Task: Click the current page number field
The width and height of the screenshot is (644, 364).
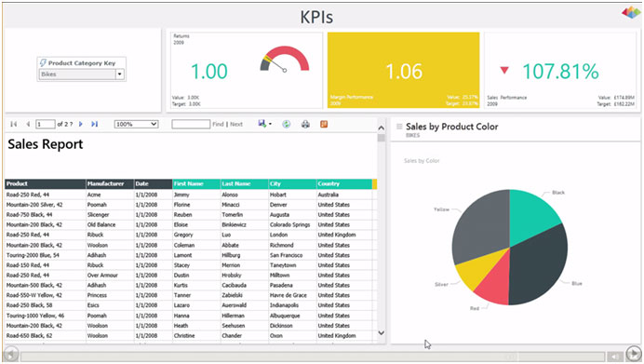Action: click(x=46, y=124)
